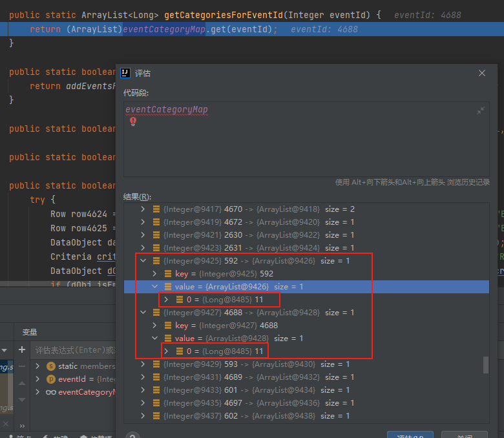504x438 pixels.
Task: Click the list icon of the 4689 entry
Action: pyautogui.click(x=156, y=377)
